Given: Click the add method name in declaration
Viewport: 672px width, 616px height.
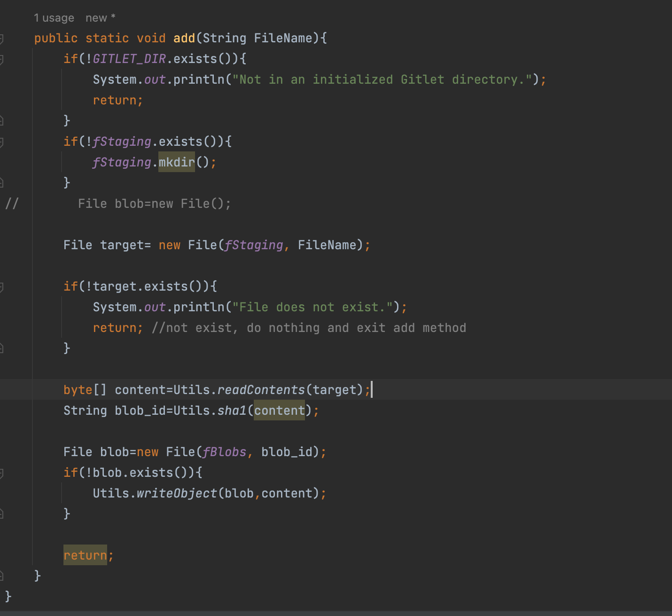Looking at the screenshot, I should 184,38.
